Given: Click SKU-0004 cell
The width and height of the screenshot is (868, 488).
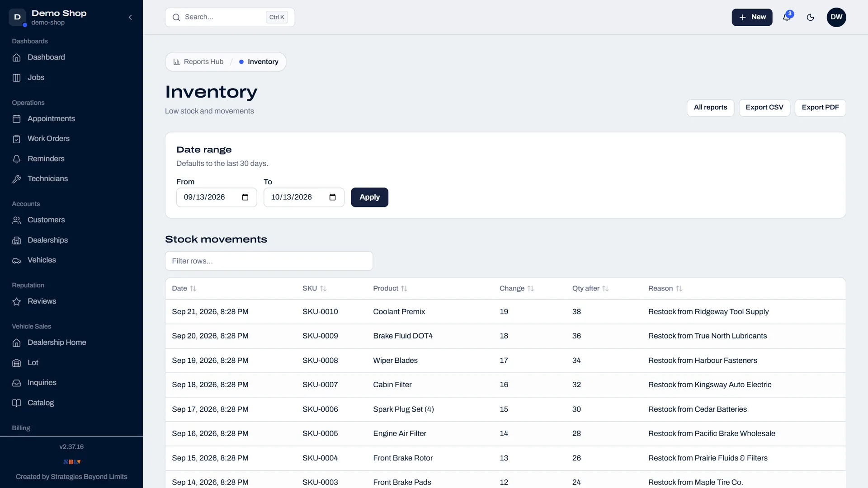Looking at the screenshot, I should pos(320,458).
